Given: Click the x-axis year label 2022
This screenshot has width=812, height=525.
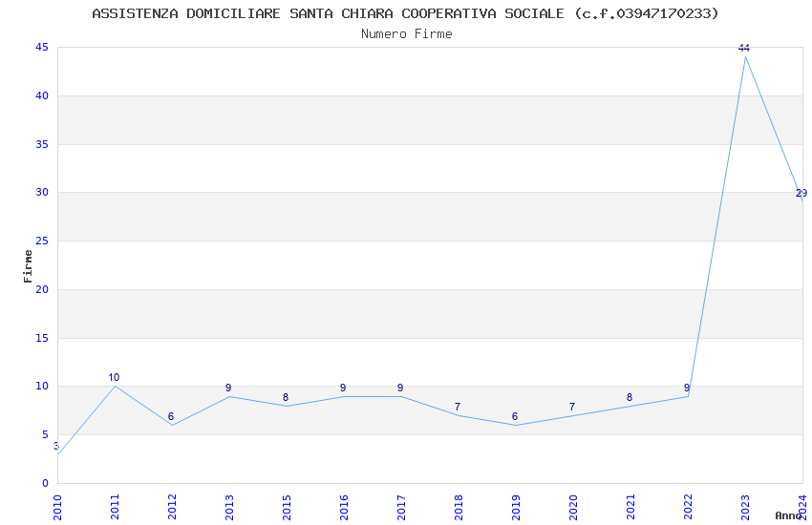Looking at the screenshot, I should tap(688, 508).
